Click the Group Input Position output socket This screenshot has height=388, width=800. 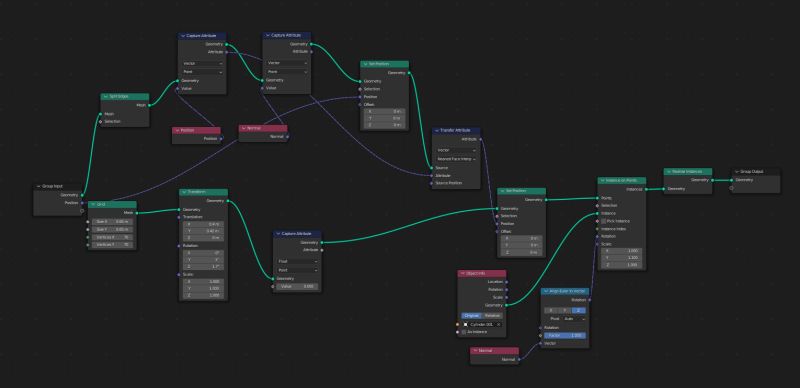click(82, 203)
